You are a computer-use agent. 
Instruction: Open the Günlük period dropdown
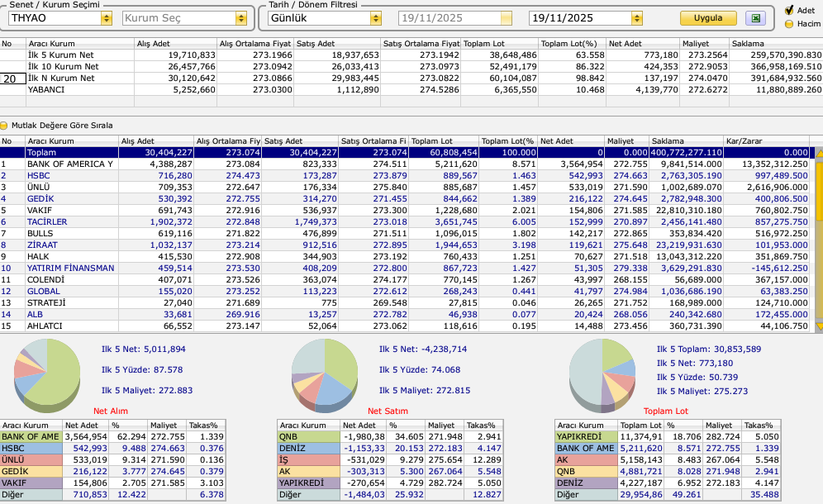pos(376,18)
